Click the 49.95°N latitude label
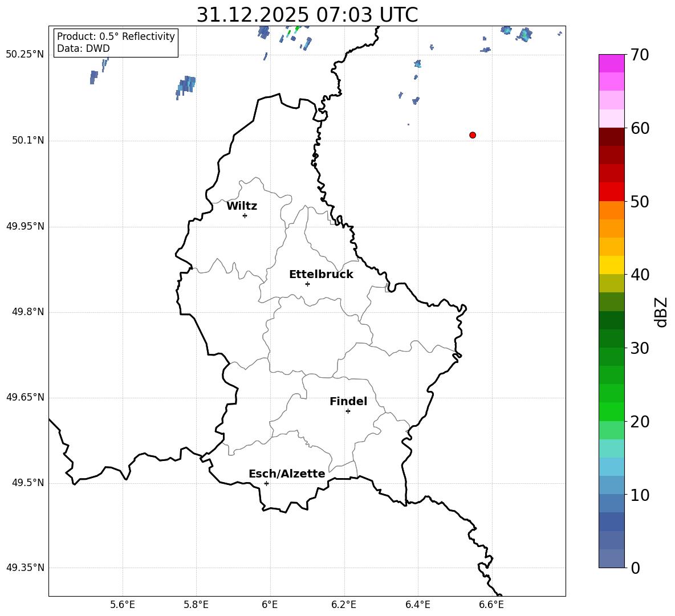 (25, 226)
